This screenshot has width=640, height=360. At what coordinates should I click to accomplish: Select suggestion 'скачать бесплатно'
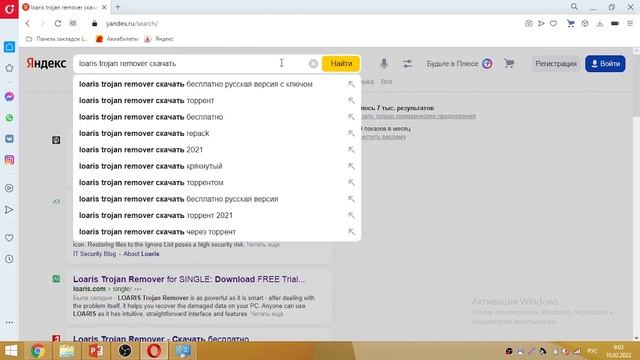pyautogui.click(x=217, y=117)
